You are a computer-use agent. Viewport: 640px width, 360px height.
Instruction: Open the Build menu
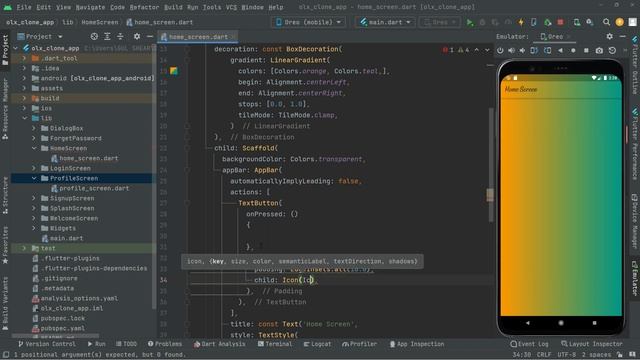[173, 7]
